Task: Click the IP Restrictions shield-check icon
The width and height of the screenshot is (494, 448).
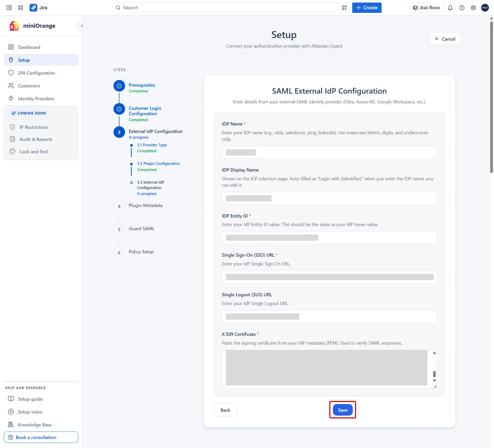Action: coord(12,127)
